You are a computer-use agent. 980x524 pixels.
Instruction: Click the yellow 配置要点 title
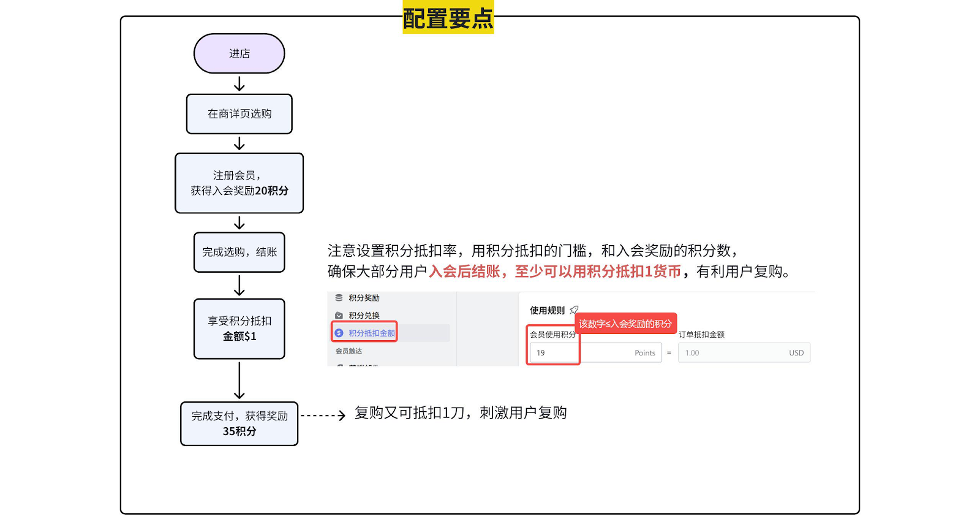pos(448,18)
